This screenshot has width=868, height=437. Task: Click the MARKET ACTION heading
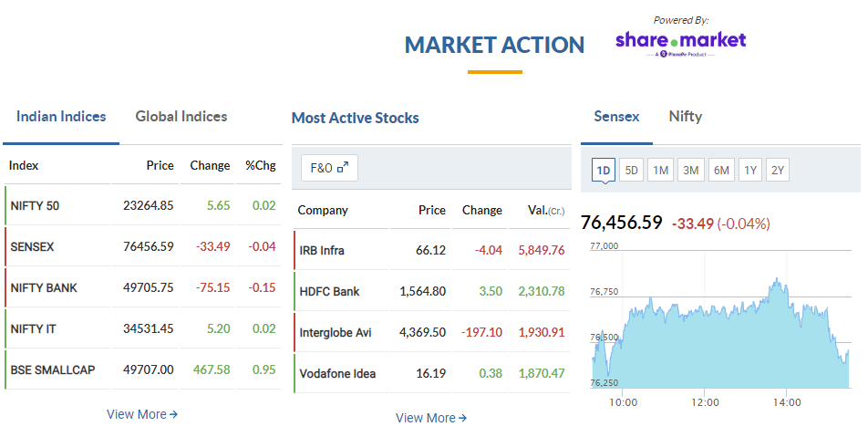point(494,45)
